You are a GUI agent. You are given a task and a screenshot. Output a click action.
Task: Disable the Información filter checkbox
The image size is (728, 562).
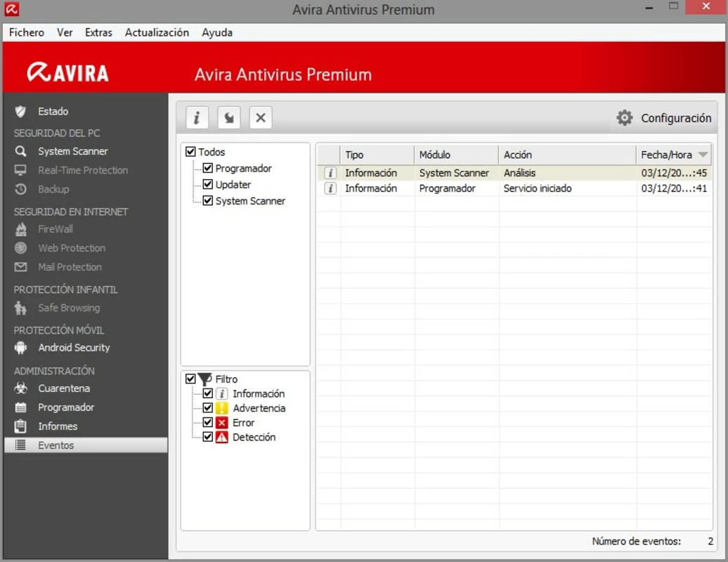[207, 393]
